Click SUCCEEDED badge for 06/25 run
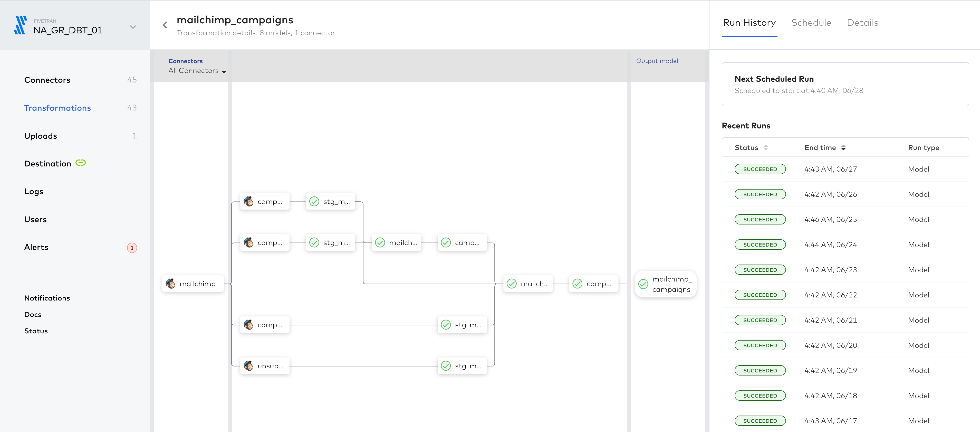980x432 pixels. click(760, 220)
